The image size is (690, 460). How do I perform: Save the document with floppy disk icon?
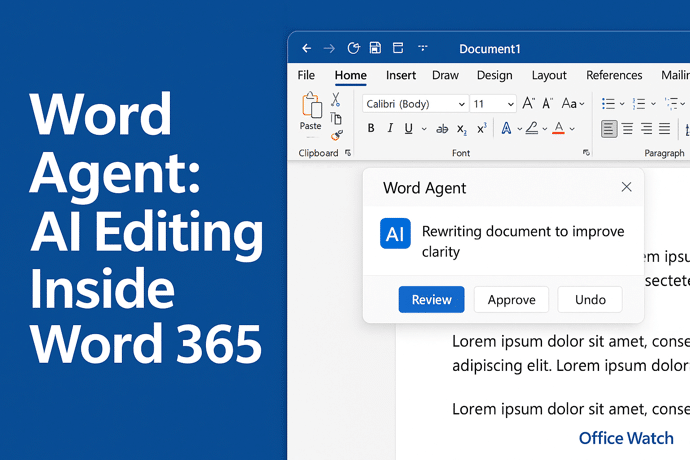pos(375,48)
